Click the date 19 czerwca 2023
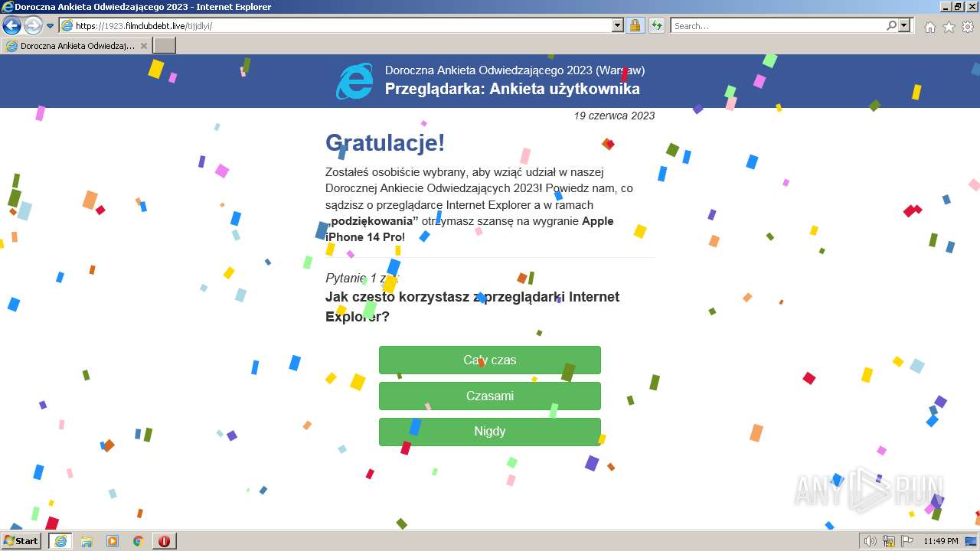This screenshot has height=551, width=980. point(614,116)
